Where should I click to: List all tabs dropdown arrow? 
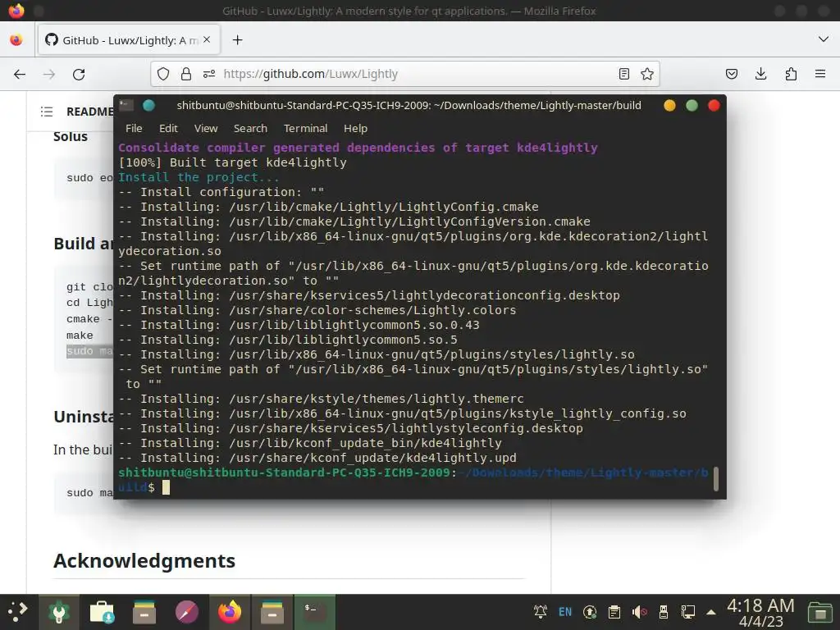point(824,39)
